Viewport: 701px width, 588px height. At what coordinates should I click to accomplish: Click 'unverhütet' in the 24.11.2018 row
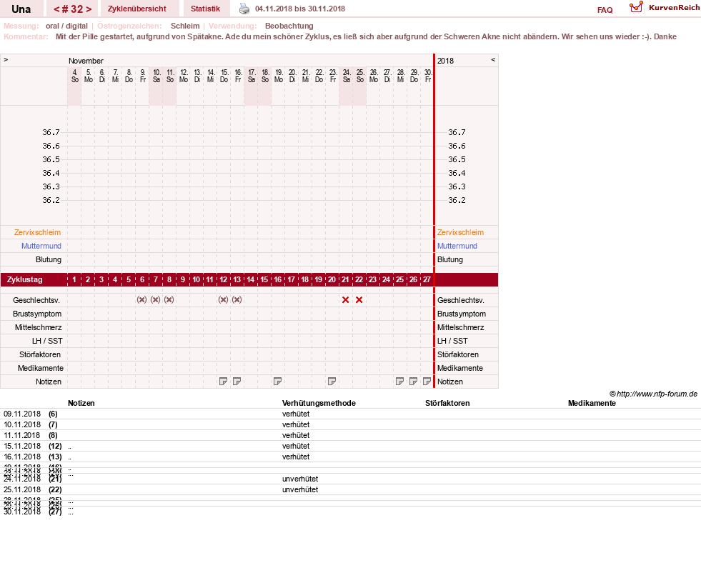point(300,479)
